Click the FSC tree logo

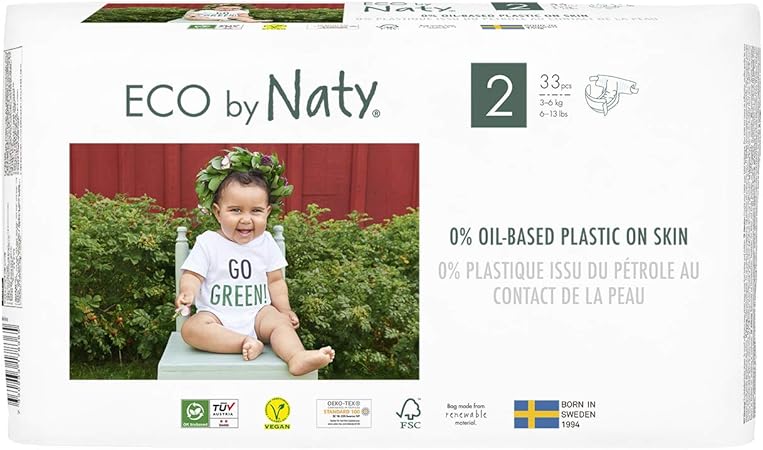pos(409,414)
